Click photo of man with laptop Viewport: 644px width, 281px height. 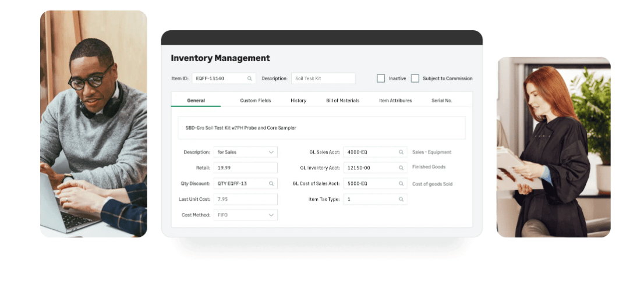[x=94, y=124]
